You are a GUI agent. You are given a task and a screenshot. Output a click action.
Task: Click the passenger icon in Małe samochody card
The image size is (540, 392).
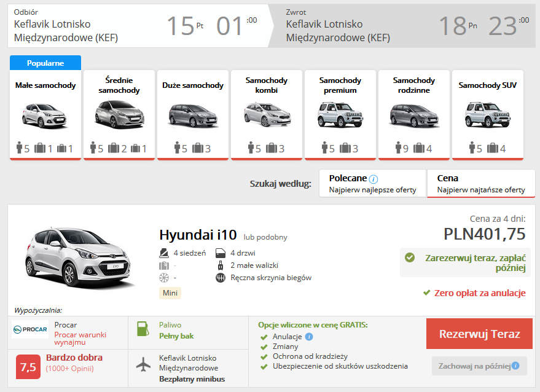point(19,147)
